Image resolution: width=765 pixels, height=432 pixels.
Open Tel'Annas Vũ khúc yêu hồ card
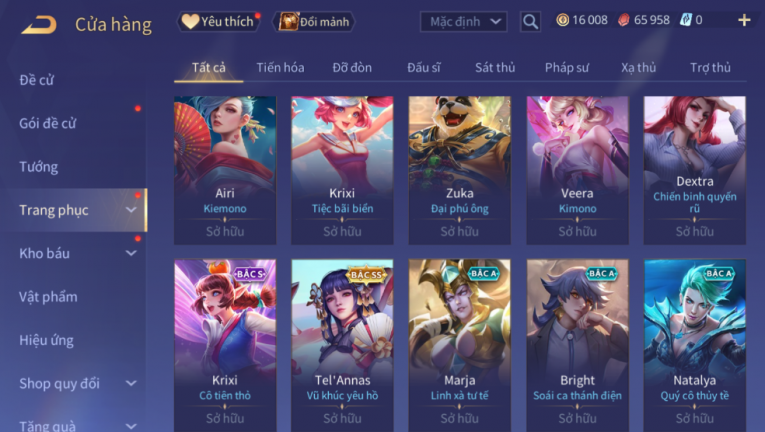(x=342, y=345)
